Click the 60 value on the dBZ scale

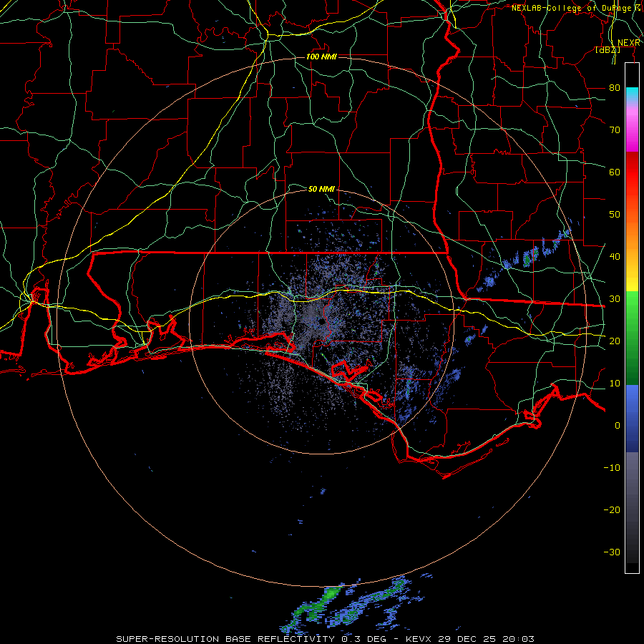615,172
